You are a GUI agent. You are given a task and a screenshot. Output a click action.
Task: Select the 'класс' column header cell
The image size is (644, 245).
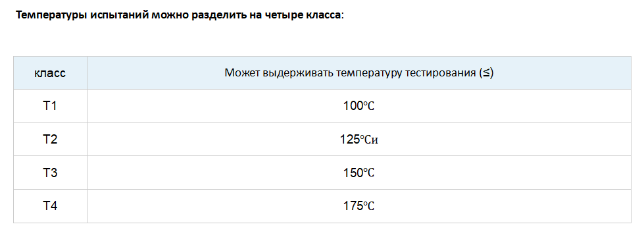(50, 73)
